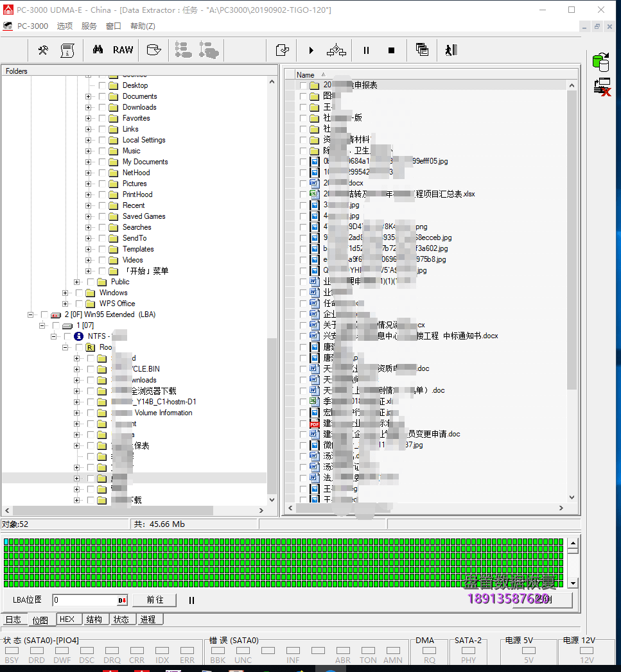The width and height of the screenshot is (621, 672).
Task: Stop the process with the square button
Action: [391, 51]
